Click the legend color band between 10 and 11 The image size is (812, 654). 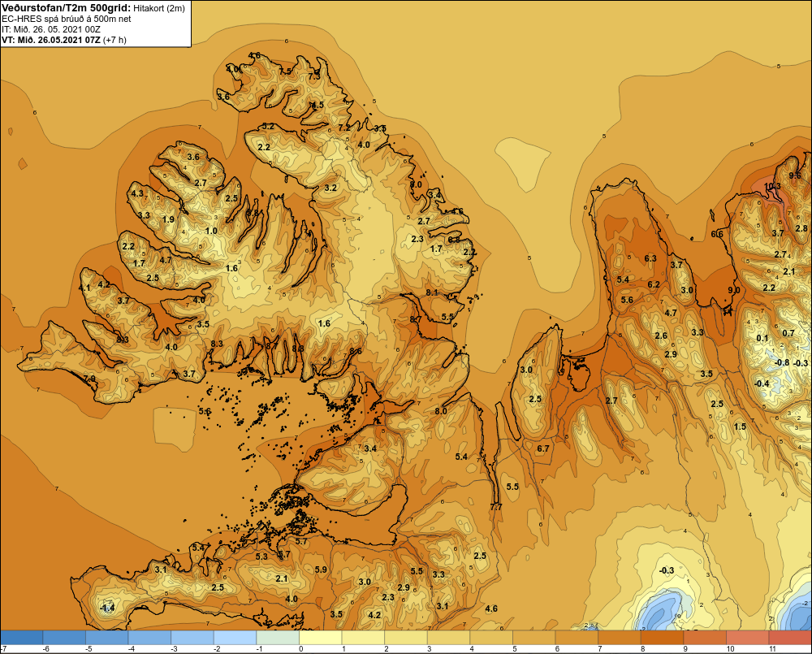tap(749, 637)
